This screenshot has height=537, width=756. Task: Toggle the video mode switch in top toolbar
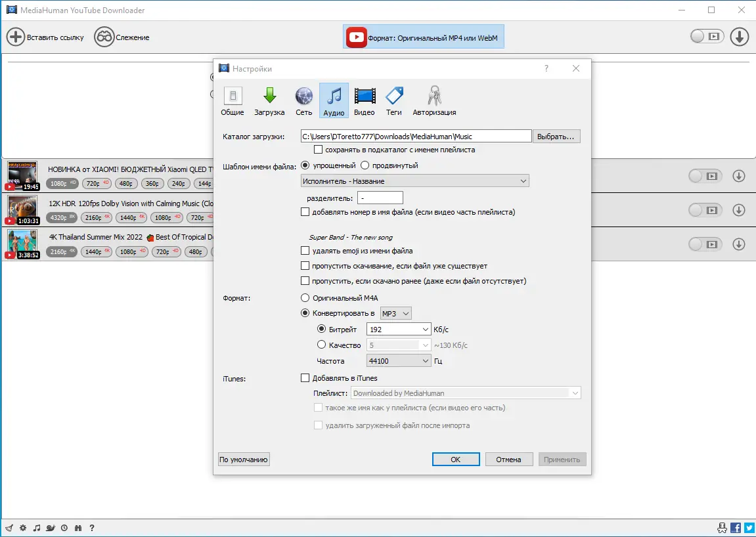(707, 36)
